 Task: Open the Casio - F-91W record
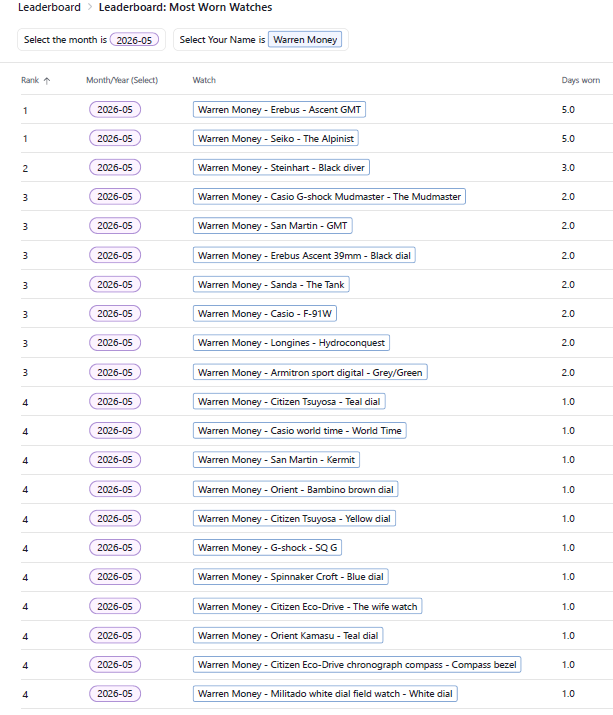pyautogui.click(x=265, y=314)
